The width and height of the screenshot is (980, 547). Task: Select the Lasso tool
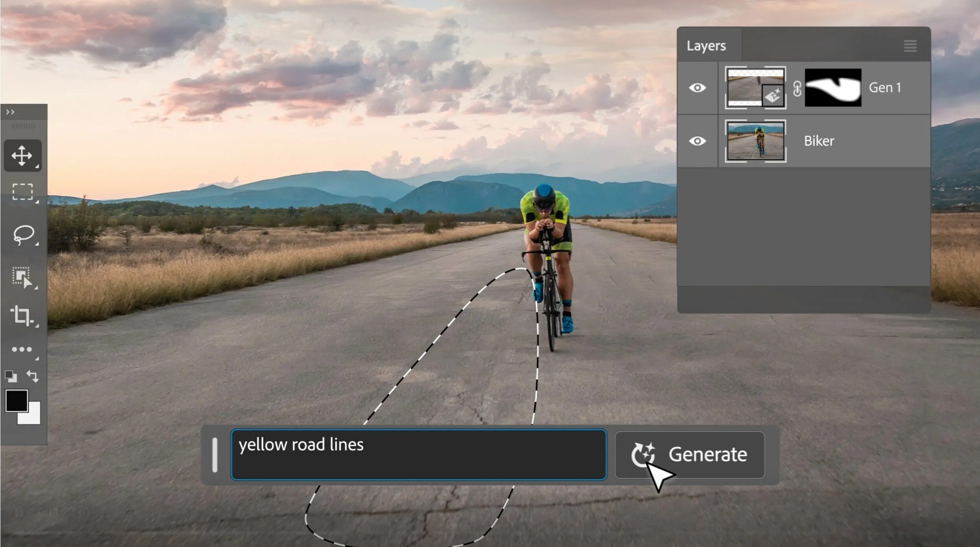point(23,235)
